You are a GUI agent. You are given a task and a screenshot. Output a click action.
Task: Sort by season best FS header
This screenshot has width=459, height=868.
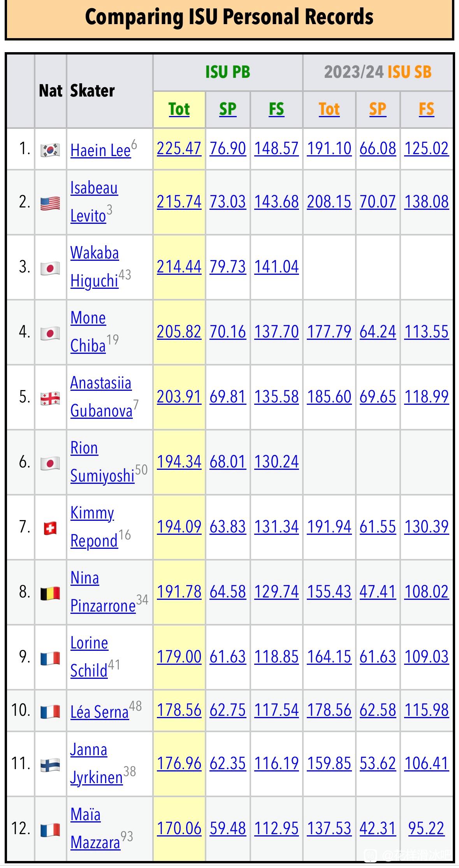pyautogui.click(x=426, y=109)
